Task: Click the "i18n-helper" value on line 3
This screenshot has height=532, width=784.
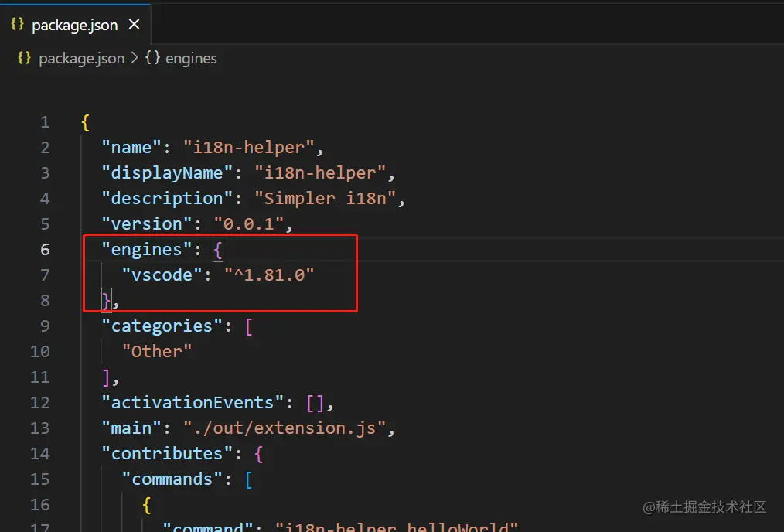Action: [x=320, y=173]
